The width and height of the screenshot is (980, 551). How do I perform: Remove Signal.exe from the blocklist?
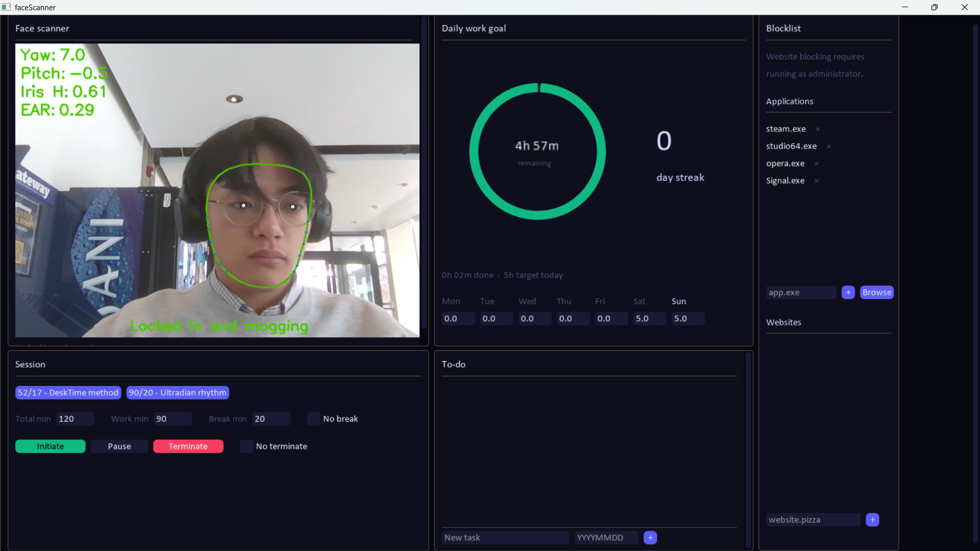(x=816, y=181)
